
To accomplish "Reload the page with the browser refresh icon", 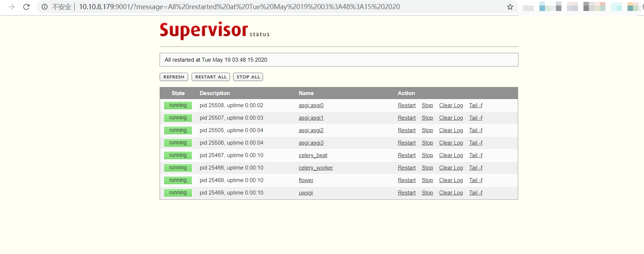I will (26, 7).
